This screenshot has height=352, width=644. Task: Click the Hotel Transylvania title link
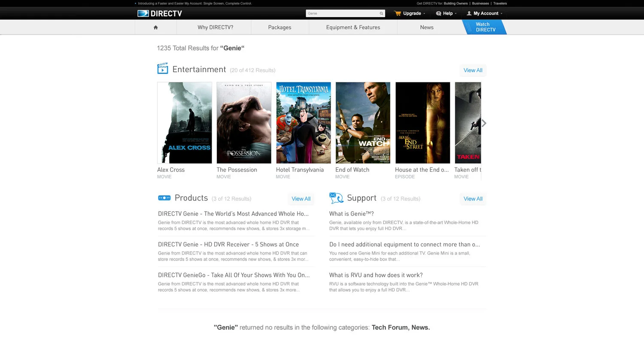pyautogui.click(x=300, y=170)
